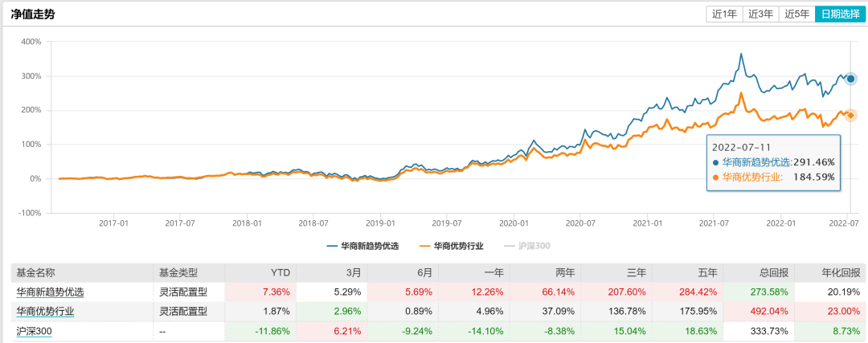This screenshot has height=343, width=868.
Task: Click the 273.58% total return cell
Action: pyautogui.click(x=759, y=292)
